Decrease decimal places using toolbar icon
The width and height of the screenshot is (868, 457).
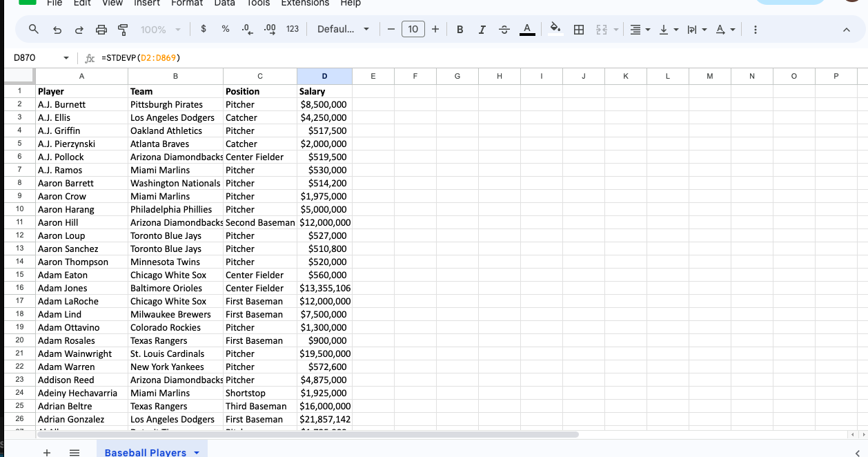(x=247, y=29)
